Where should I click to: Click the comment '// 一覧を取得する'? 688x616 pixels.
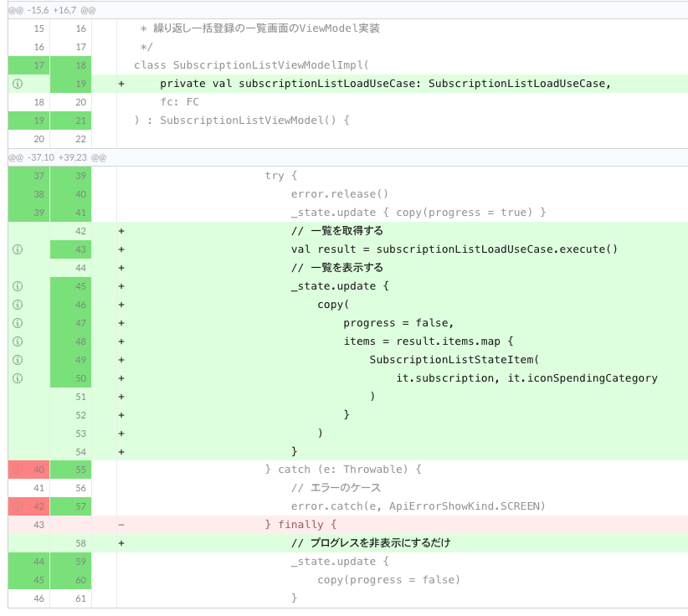[337, 231]
